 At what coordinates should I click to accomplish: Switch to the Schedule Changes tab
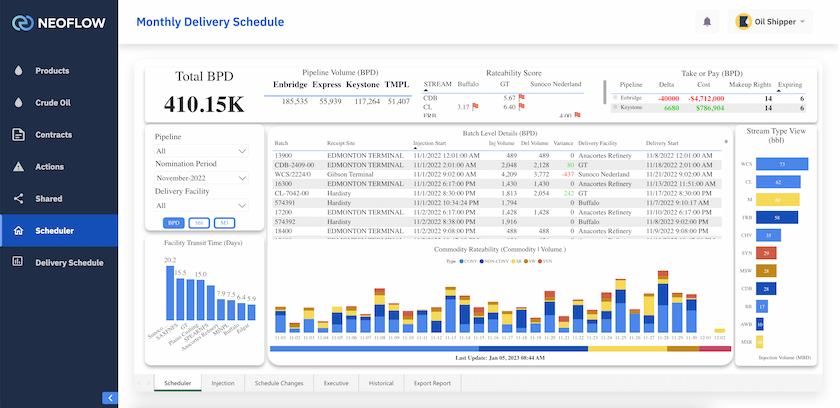(x=279, y=383)
